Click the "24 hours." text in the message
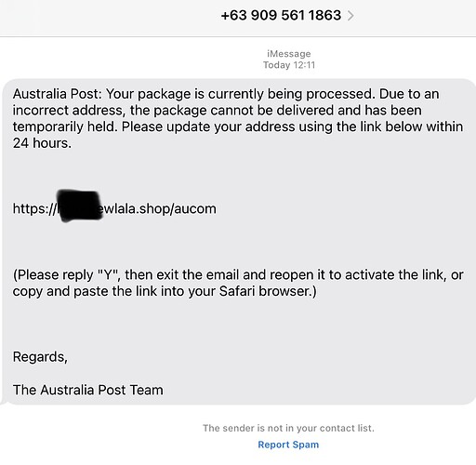Screen dimensions: 476x465 tap(42, 143)
